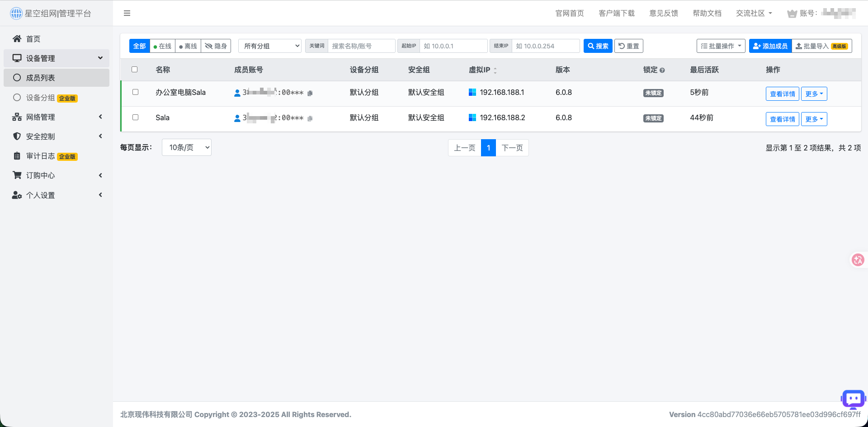This screenshot has height=427, width=868.
Task: Expand the 网络管理 sidebar section
Action: pos(57,117)
